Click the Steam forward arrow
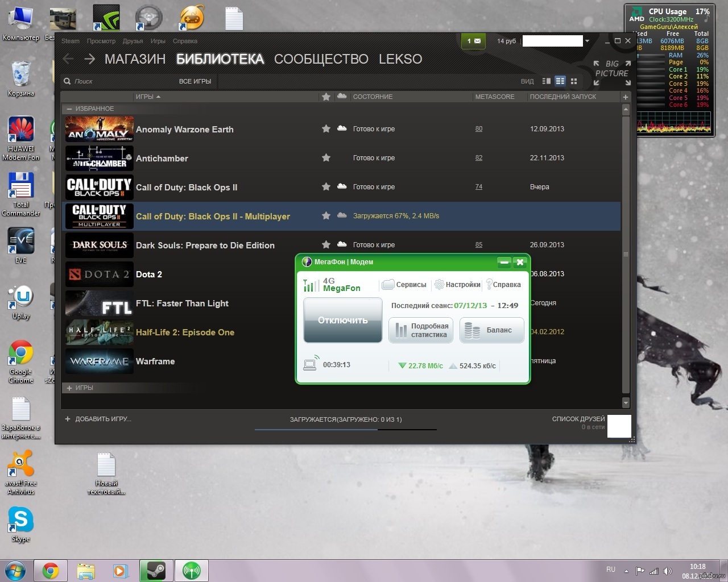 coord(89,59)
